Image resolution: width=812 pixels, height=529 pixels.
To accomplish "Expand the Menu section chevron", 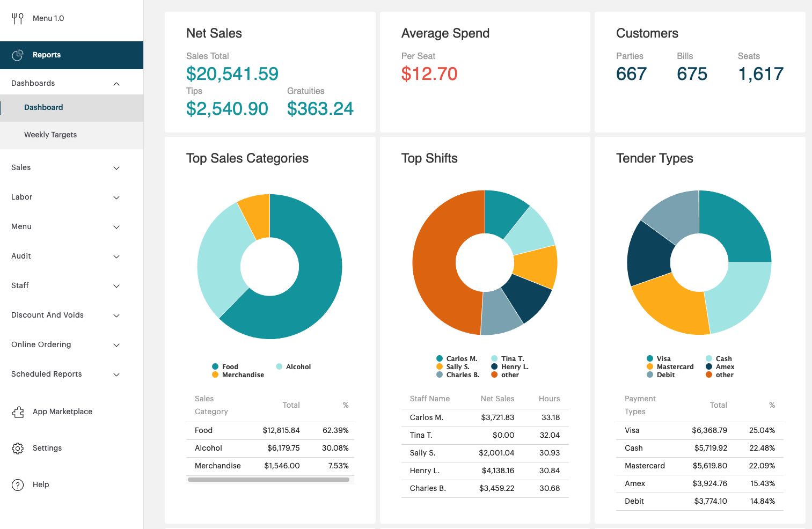I will point(116,227).
